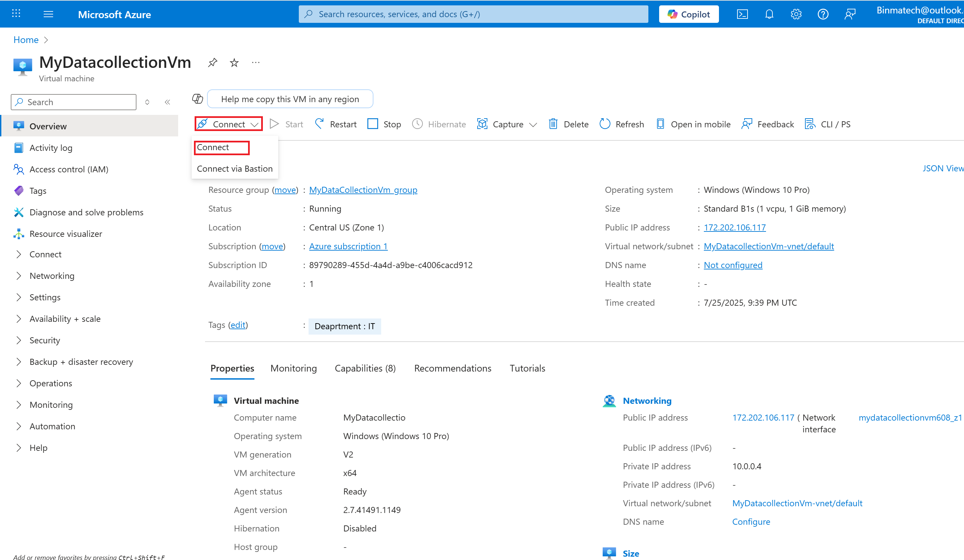The image size is (964, 560).
Task: Mark VM as favorite star
Action: pyautogui.click(x=234, y=63)
